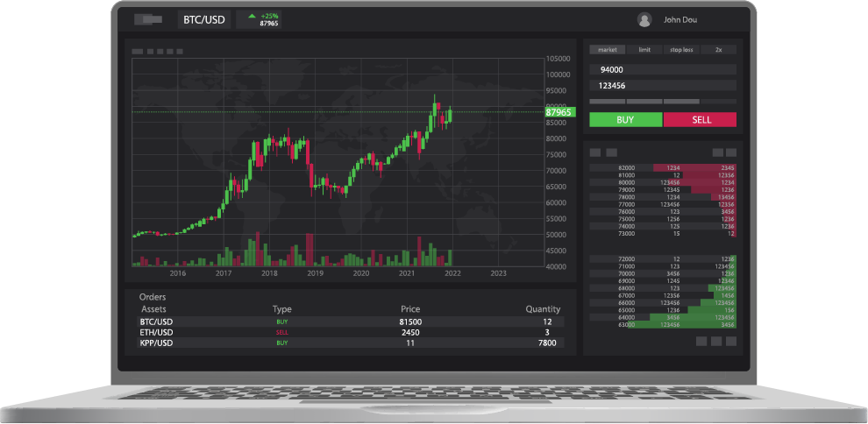This screenshot has width=868, height=424.
Task: Select the 2x leverage option
Action: click(x=719, y=50)
